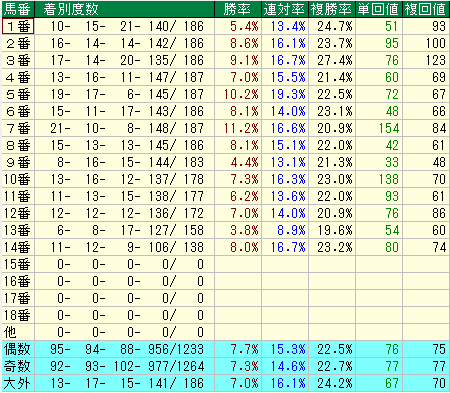
Task: Select the 7番 row label
Action: (x=18, y=128)
